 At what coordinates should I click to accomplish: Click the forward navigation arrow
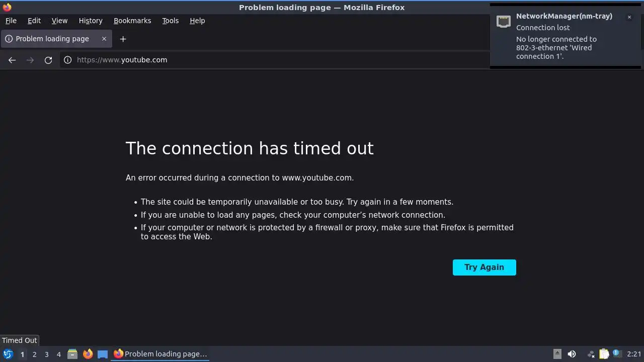coord(30,60)
